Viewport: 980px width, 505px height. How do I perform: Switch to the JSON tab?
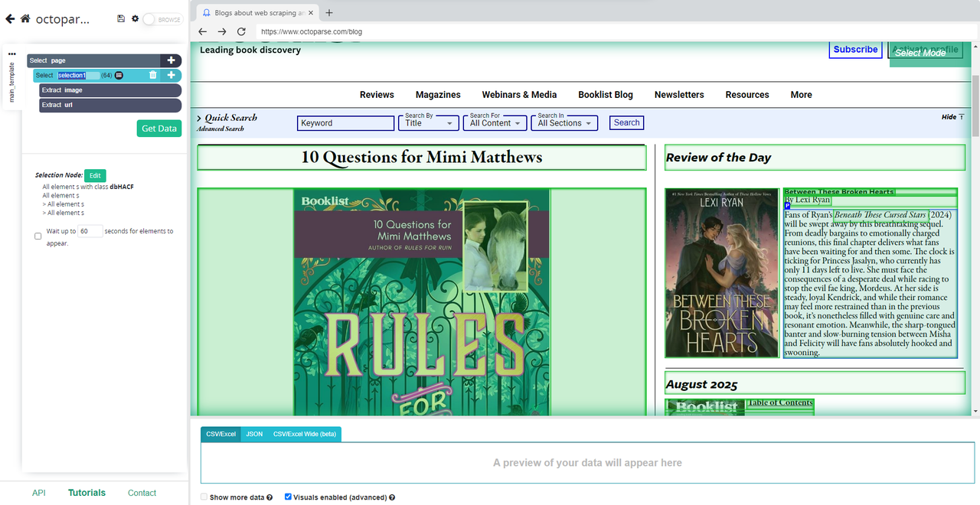click(254, 434)
